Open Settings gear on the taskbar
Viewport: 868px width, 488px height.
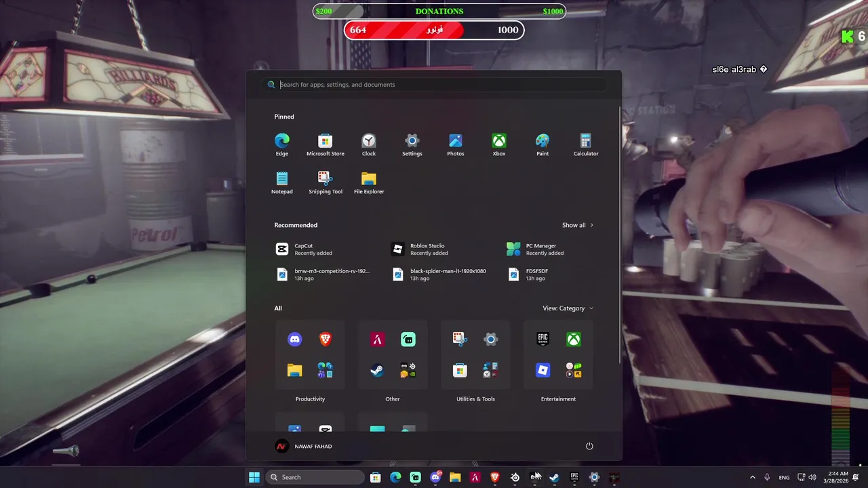click(x=594, y=477)
